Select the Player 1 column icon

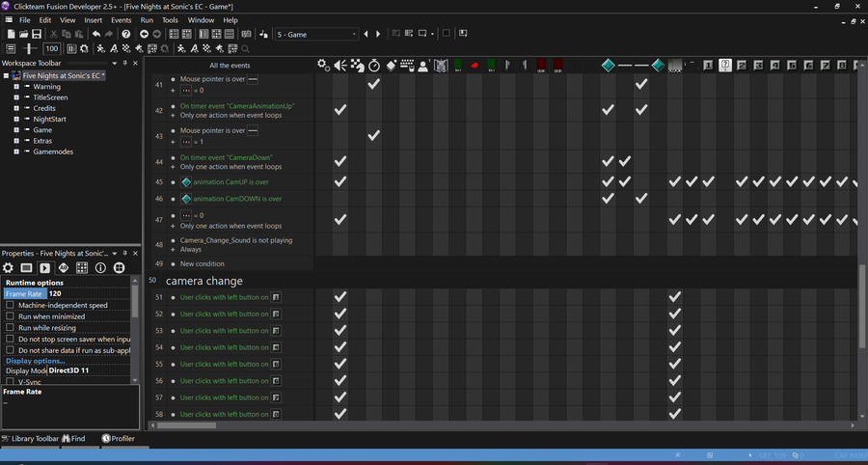424,66
